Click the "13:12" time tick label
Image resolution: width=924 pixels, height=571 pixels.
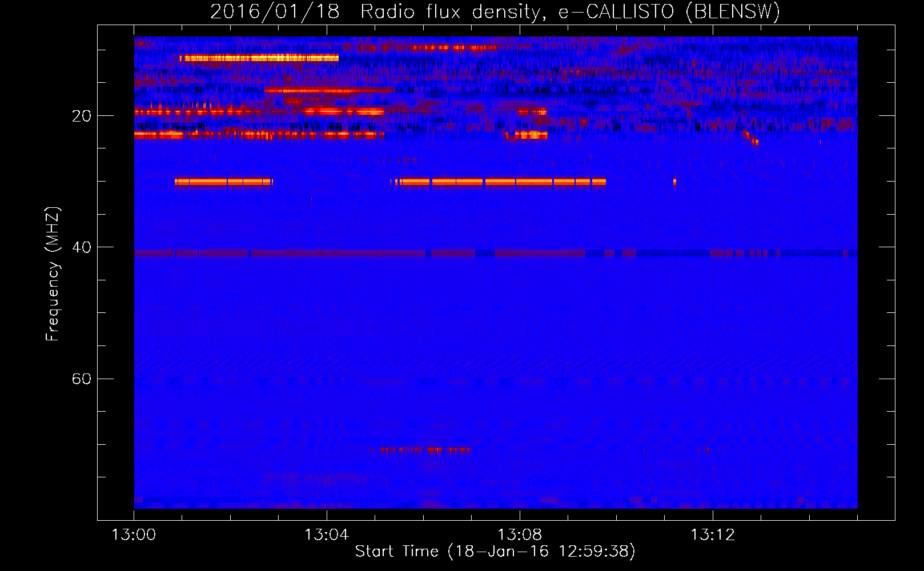(x=713, y=535)
